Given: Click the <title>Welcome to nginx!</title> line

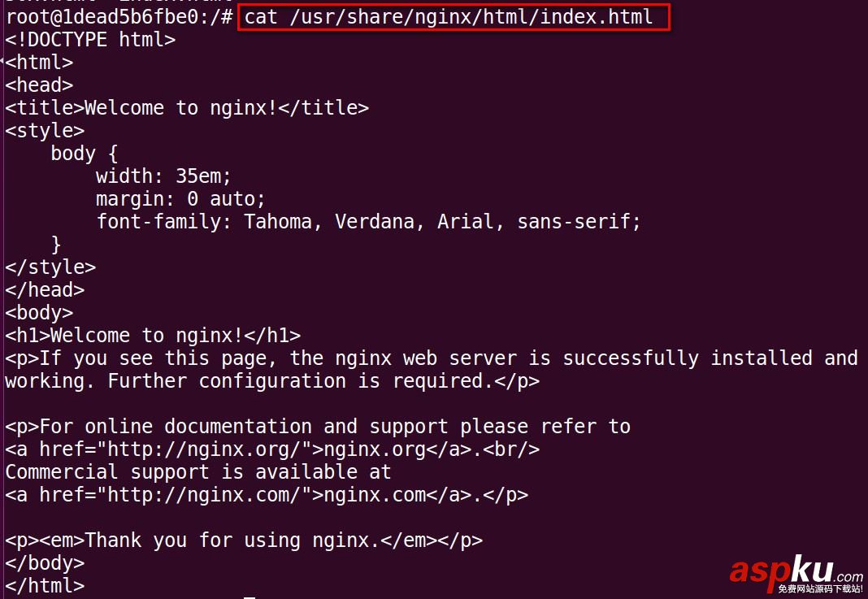Looking at the screenshot, I should (187, 107).
